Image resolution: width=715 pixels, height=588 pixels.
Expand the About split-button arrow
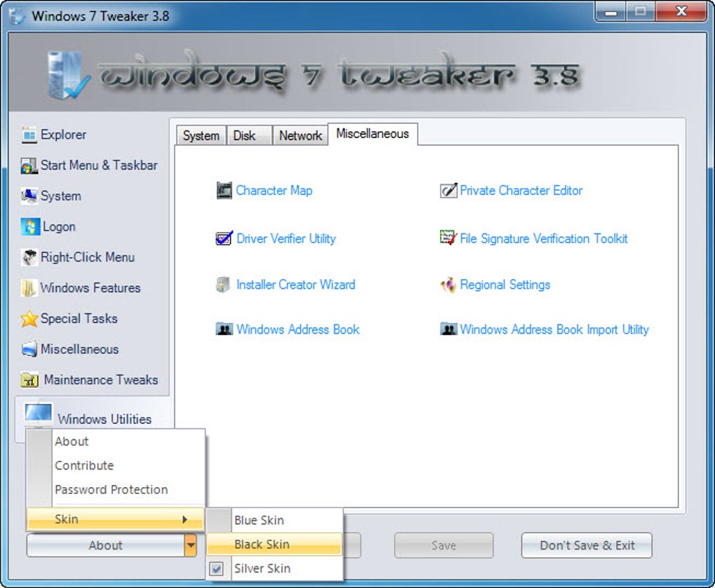(191, 545)
